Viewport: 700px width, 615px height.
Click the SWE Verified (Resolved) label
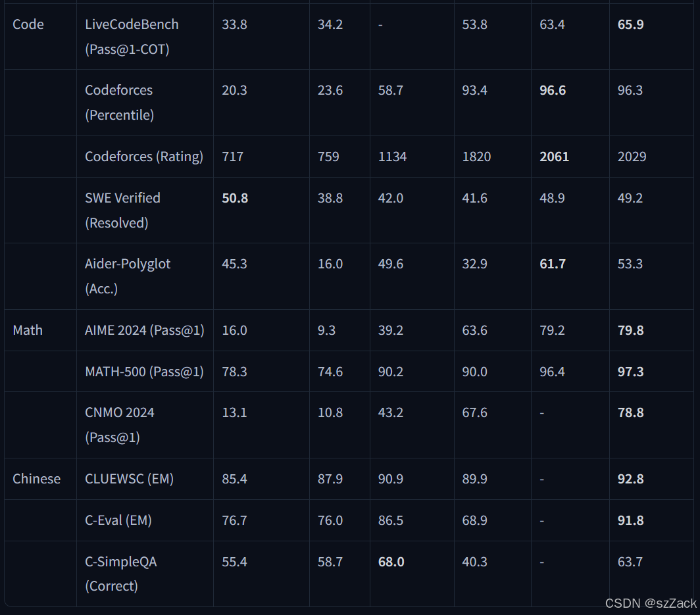(123, 210)
